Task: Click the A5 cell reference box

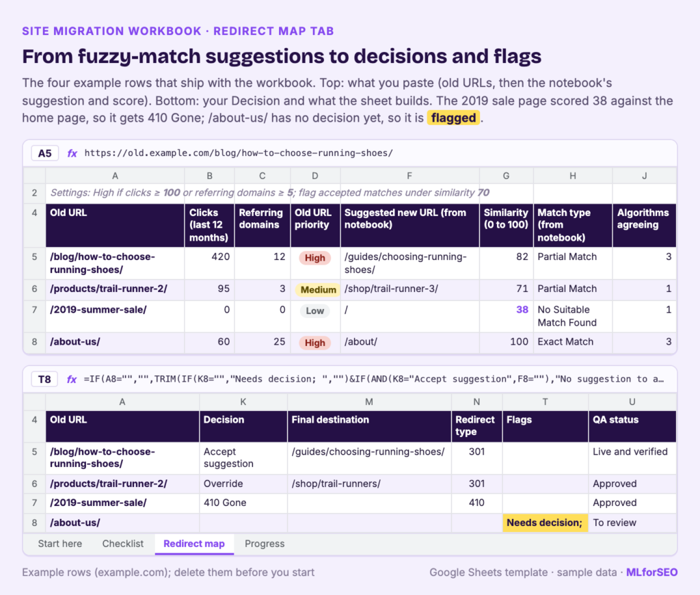Action: (44, 153)
